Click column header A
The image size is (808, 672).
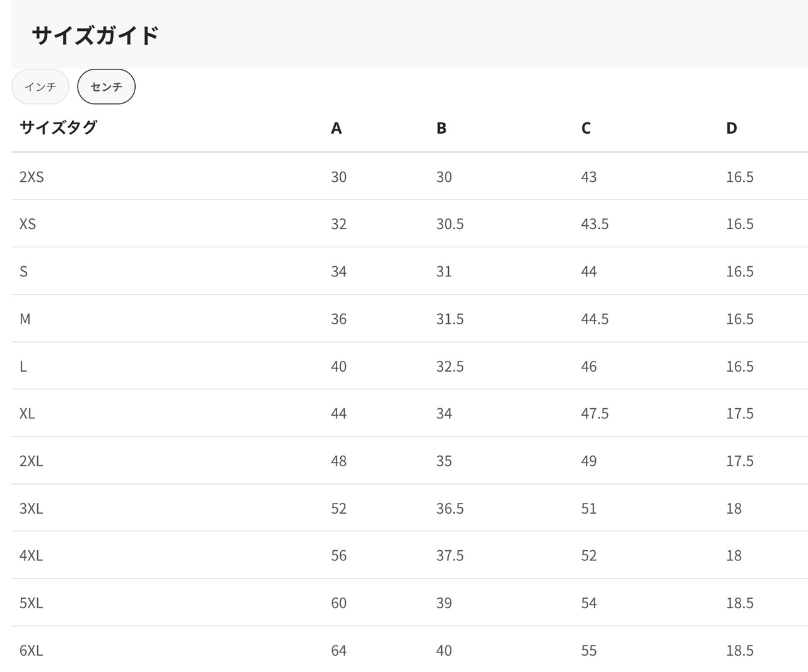point(336,128)
